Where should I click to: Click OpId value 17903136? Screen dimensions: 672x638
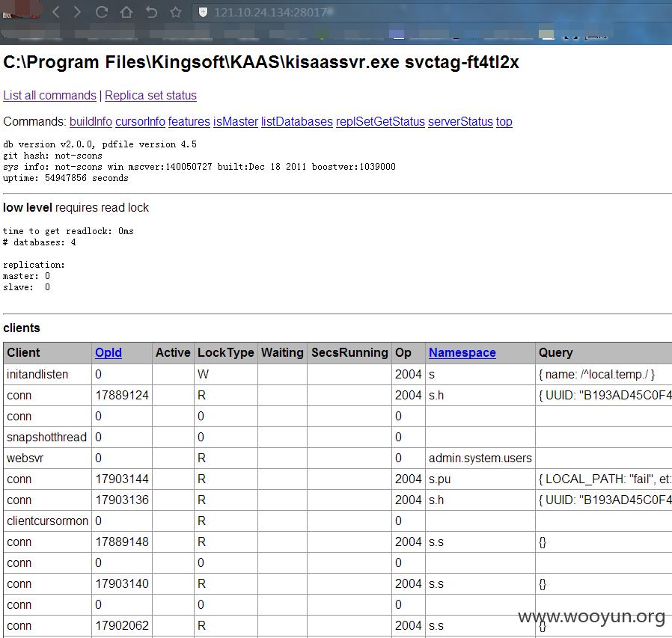(122, 500)
